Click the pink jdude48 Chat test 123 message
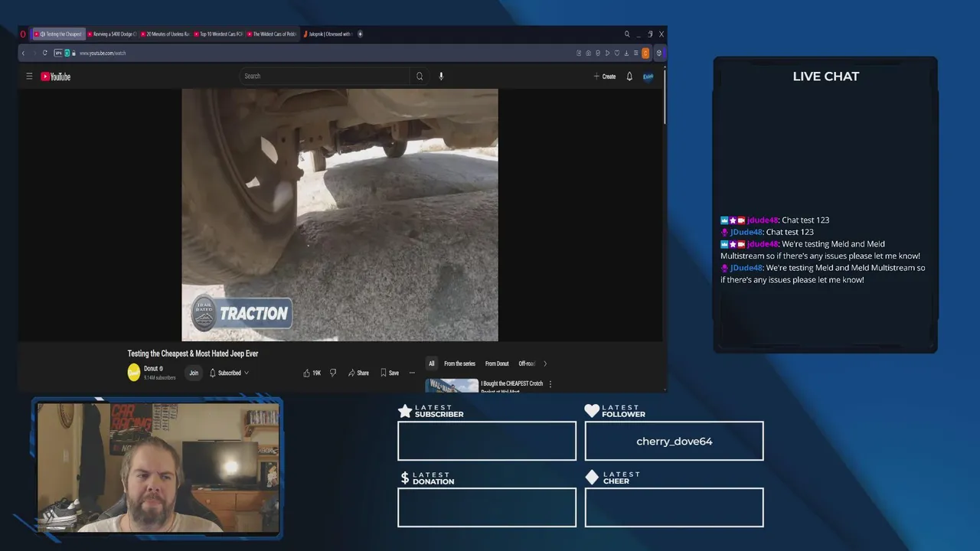Screen dimensions: 980x551 pos(775,220)
